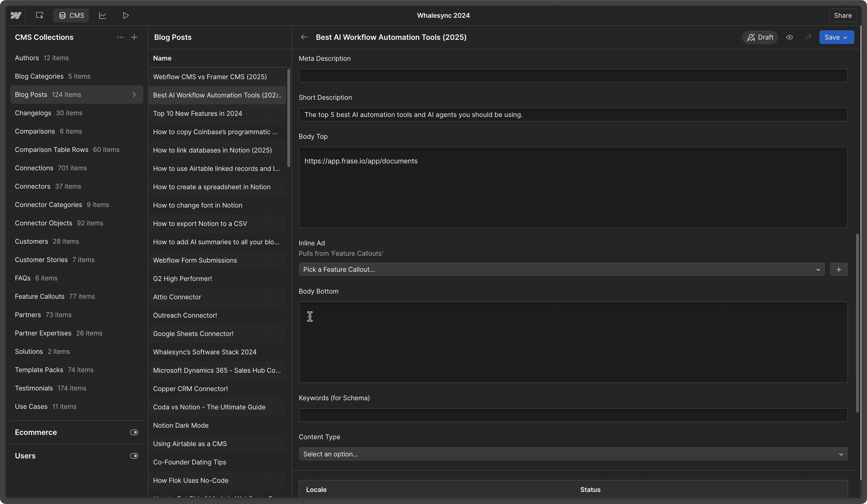Open the Designer canvas select tool icon
The width and height of the screenshot is (867, 504).
point(40,15)
